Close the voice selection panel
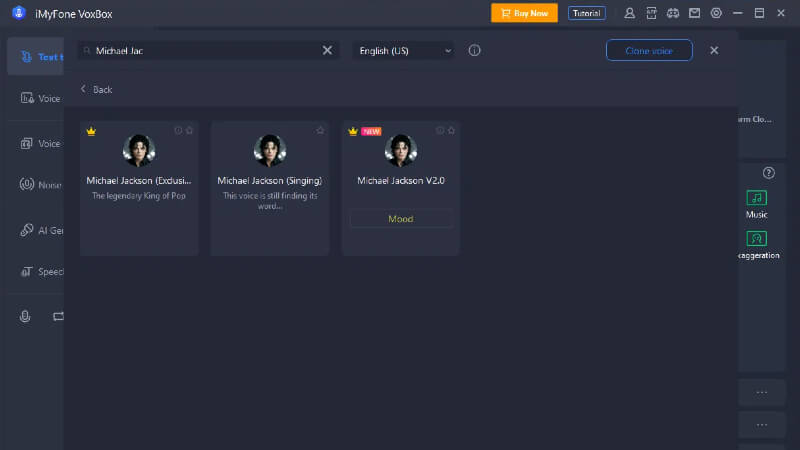The image size is (800, 450). click(714, 50)
